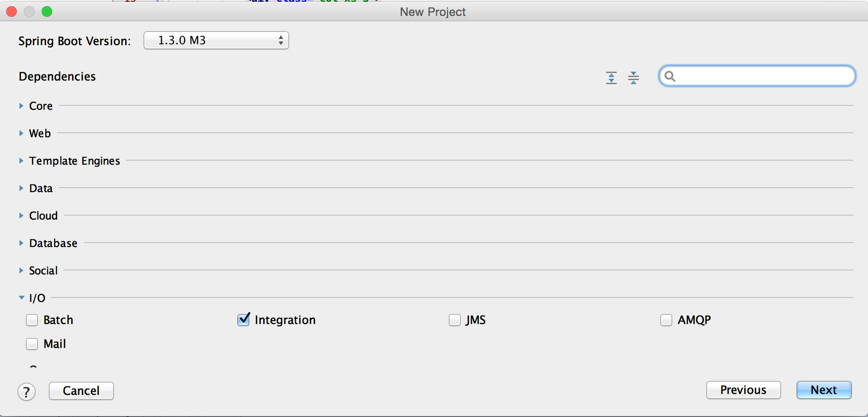The width and height of the screenshot is (868, 417).
Task: Click the green zoom button of the dialog
Action: 46,12
